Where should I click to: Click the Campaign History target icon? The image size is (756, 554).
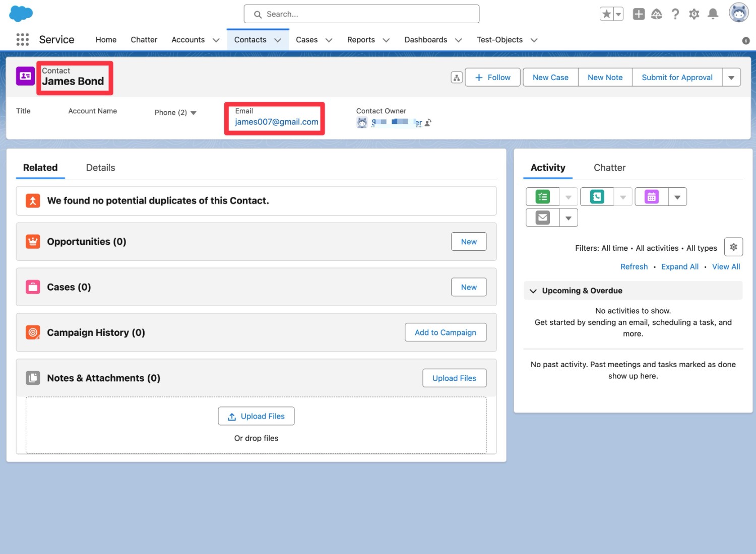tap(33, 332)
